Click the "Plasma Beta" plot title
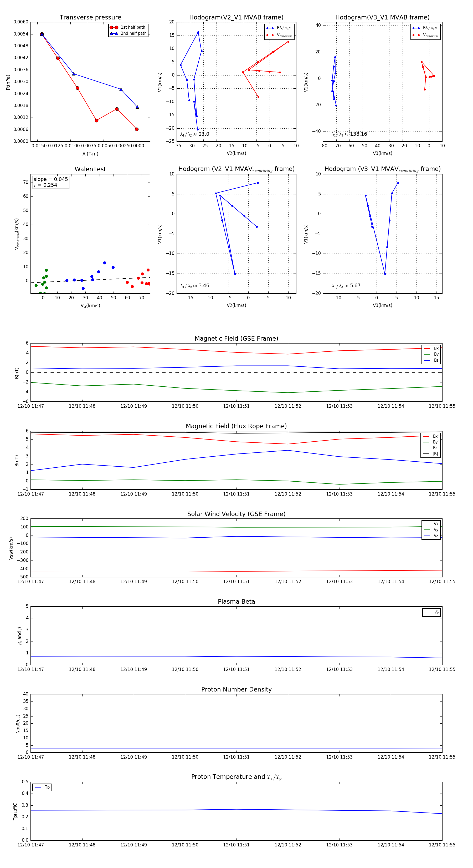Viewport: 473px width, 868px height. tap(236, 602)
